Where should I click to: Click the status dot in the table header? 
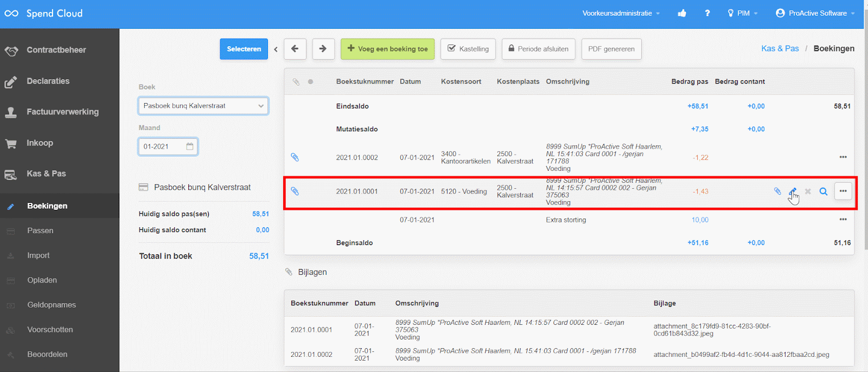[x=310, y=82]
